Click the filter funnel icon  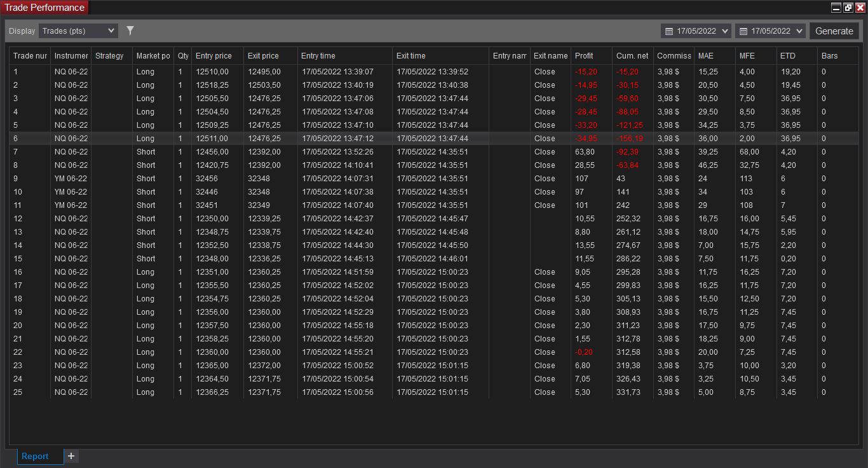click(130, 31)
